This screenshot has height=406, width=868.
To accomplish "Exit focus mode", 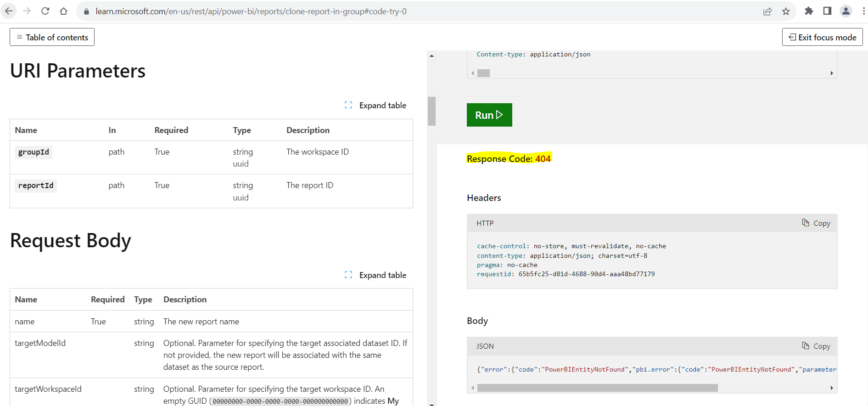I will (x=822, y=37).
